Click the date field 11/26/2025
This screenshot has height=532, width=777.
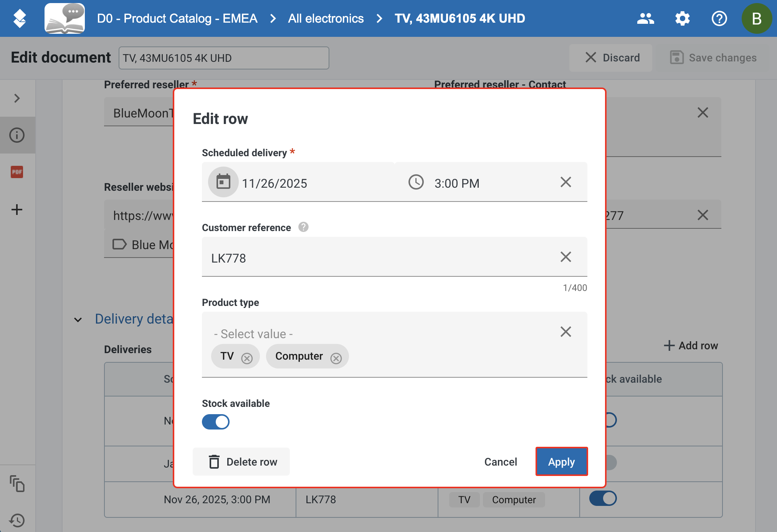click(274, 183)
